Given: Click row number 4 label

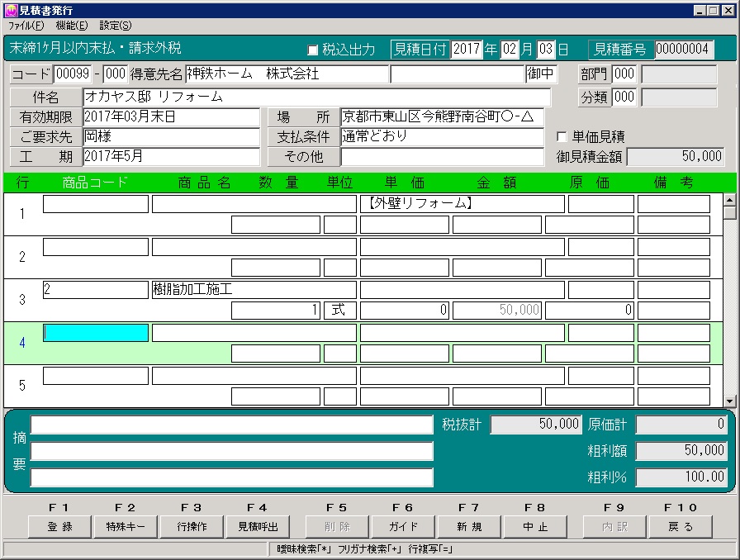Looking at the screenshot, I should click(x=22, y=343).
